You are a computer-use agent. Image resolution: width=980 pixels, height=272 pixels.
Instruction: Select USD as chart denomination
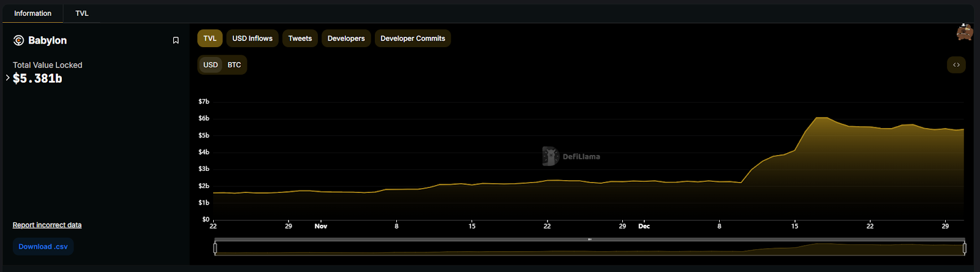[211, 65]
